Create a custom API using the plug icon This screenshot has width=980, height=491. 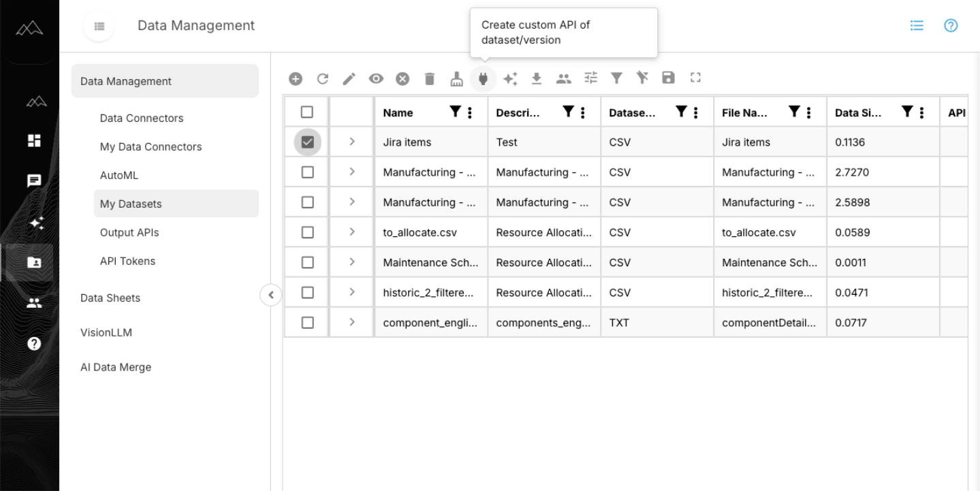click(483, 78)
